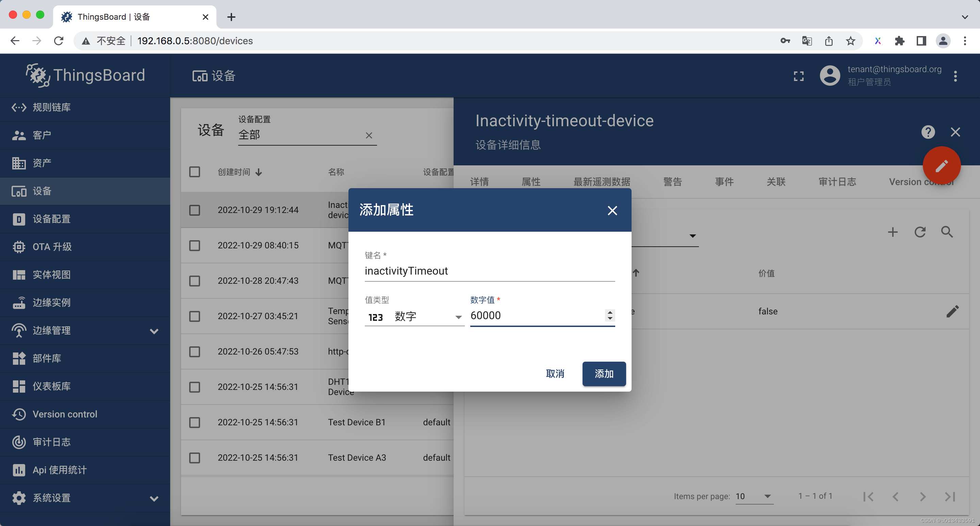Switch to the 属性 tab
The height and width of the screenshot is (526, 980).
click(531, 182)
